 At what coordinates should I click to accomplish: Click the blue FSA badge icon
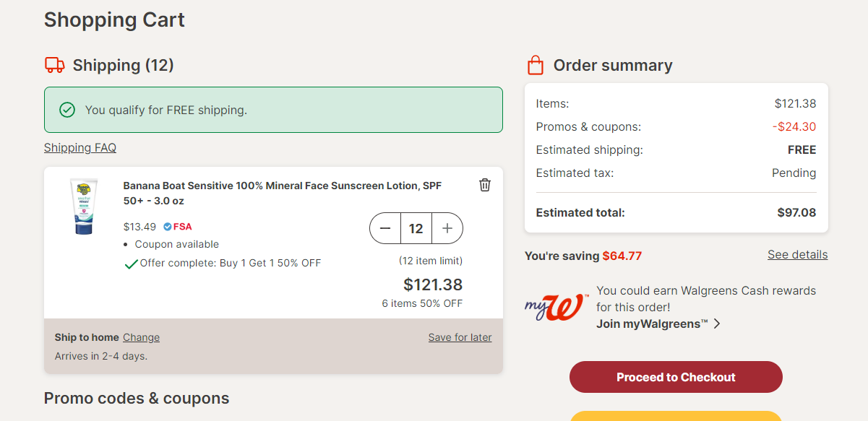[x=168, y=226]
